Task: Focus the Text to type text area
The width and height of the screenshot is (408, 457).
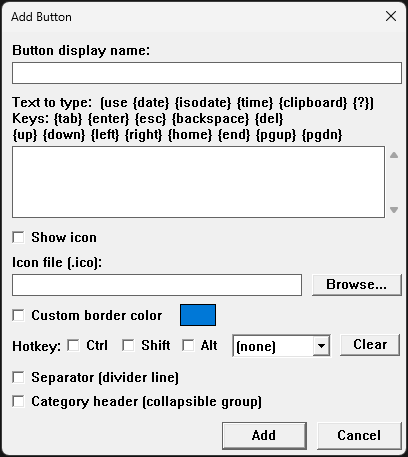Action: click(x=198, y=182)
